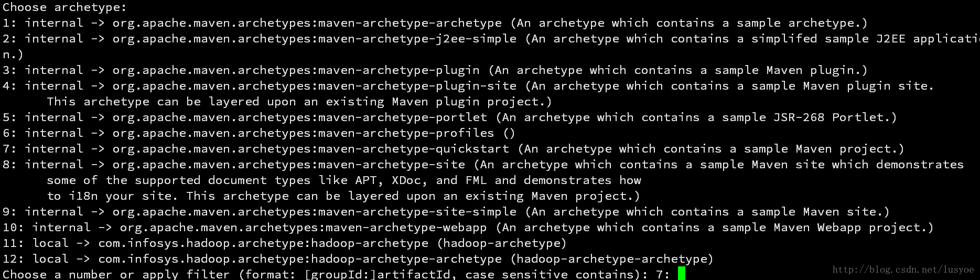Image resolution: width=980 pixels, height=280 pixels.
Task: Click 'maven-archetype-plugin-site' in line 4
Action: point(417,86)
